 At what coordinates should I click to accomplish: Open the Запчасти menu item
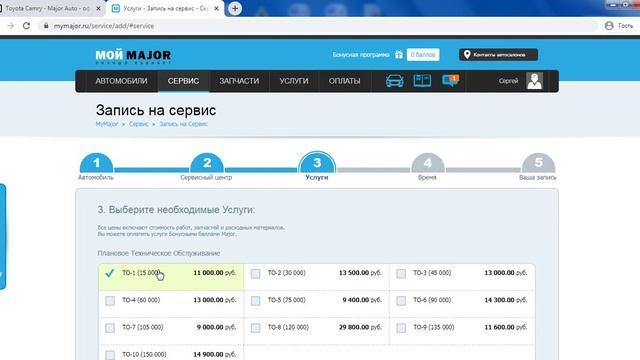pos(239,81)
